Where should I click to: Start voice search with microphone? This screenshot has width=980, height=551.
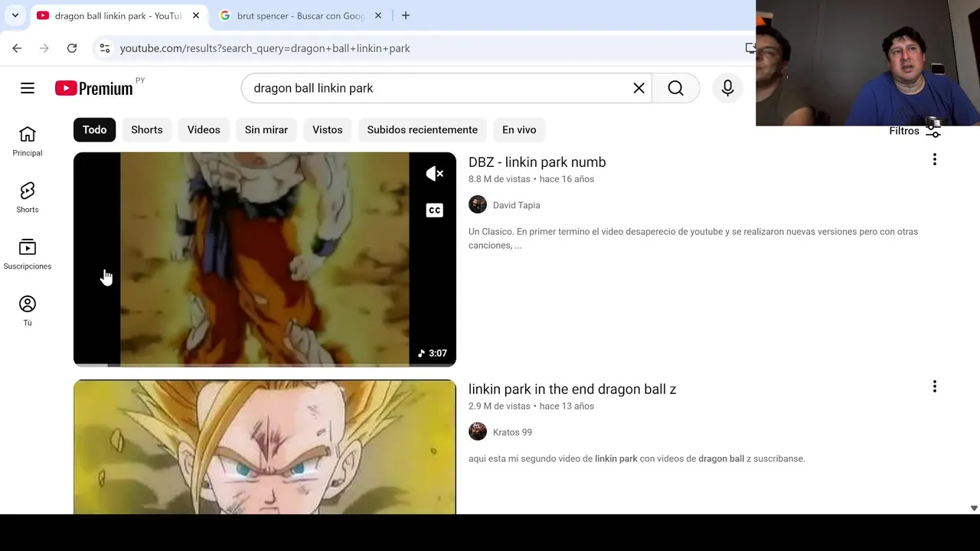[727, 88]
